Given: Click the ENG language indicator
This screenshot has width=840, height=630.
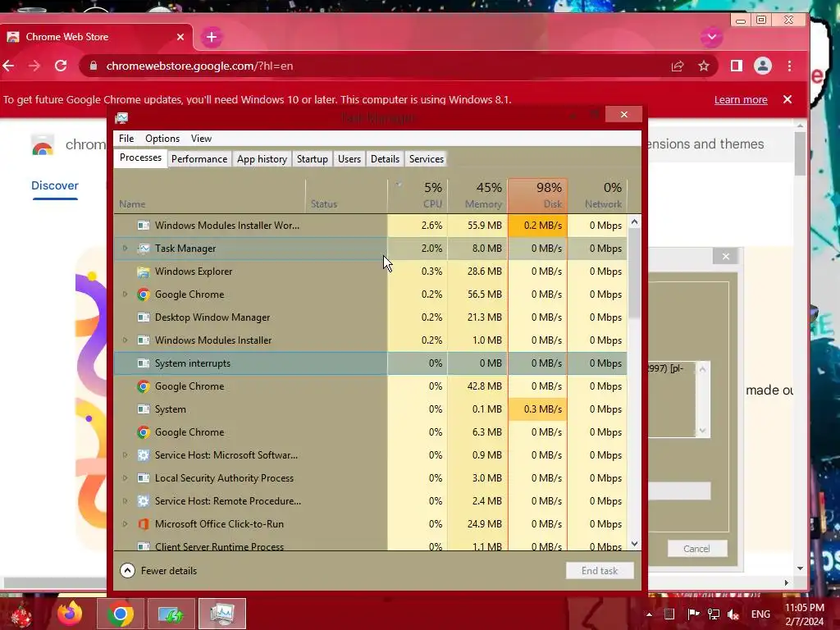Looking at the screenshot, I should (x=760, y=614).
